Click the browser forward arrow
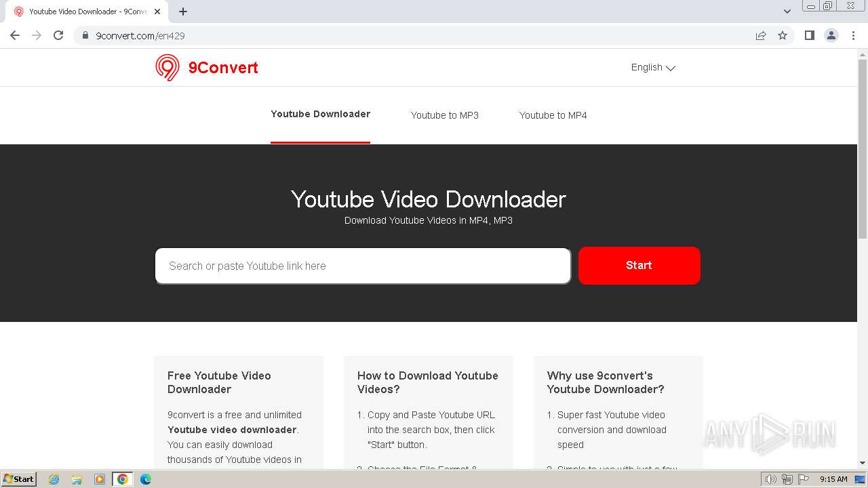 (x=37, y=35)
